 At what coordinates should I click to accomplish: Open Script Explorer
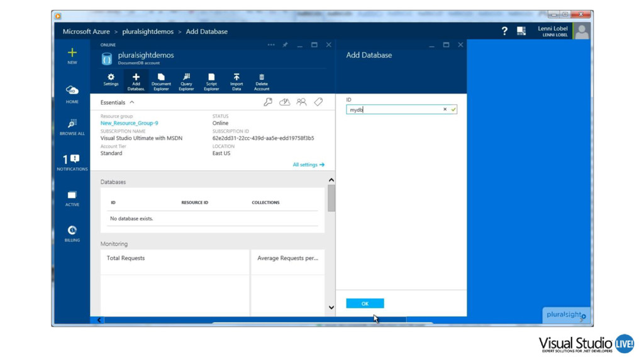pyautogui.click(x=211, y=82)
